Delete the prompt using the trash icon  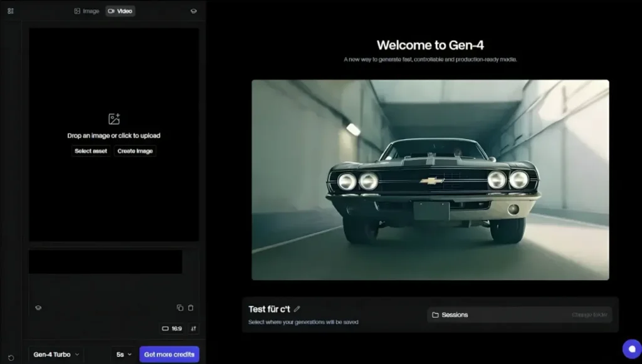click(x=191, y=308)
